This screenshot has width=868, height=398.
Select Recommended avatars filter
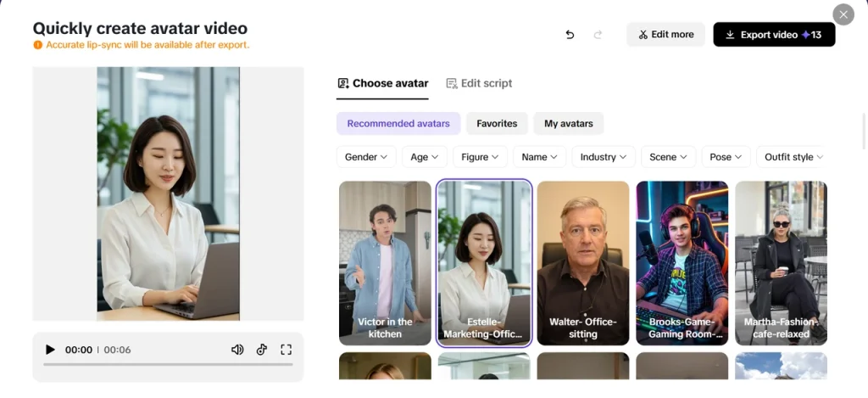pos(398,124)
